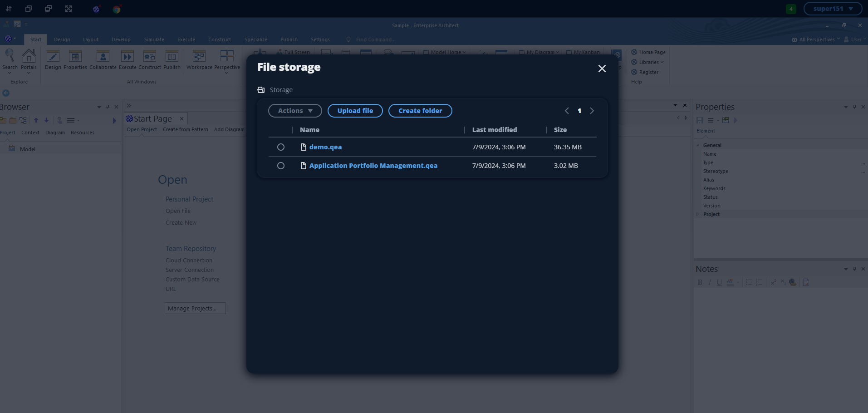Viewport: 868px width, 413px height.
Task: Toggle Italic in Notes toolbar
Action: click(x=710, y=282)
